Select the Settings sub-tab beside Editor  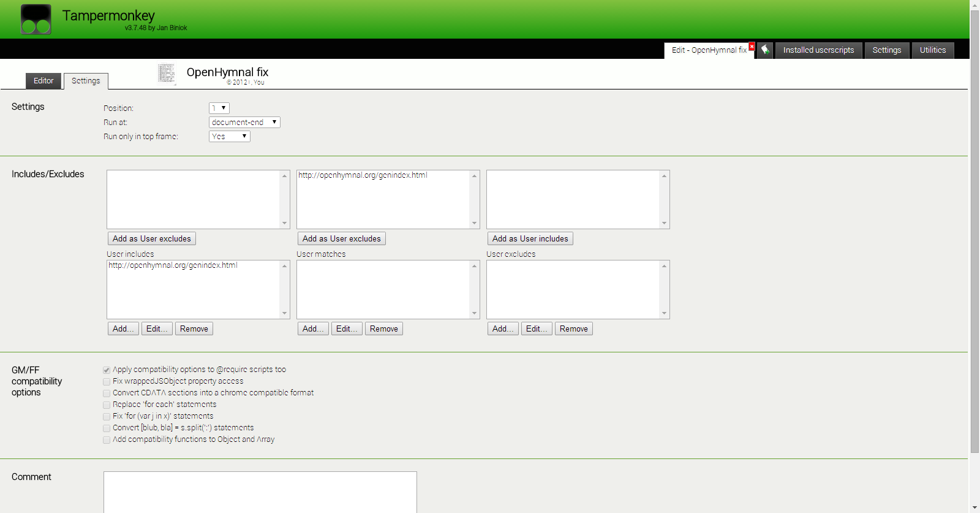[x=86, y=81]
